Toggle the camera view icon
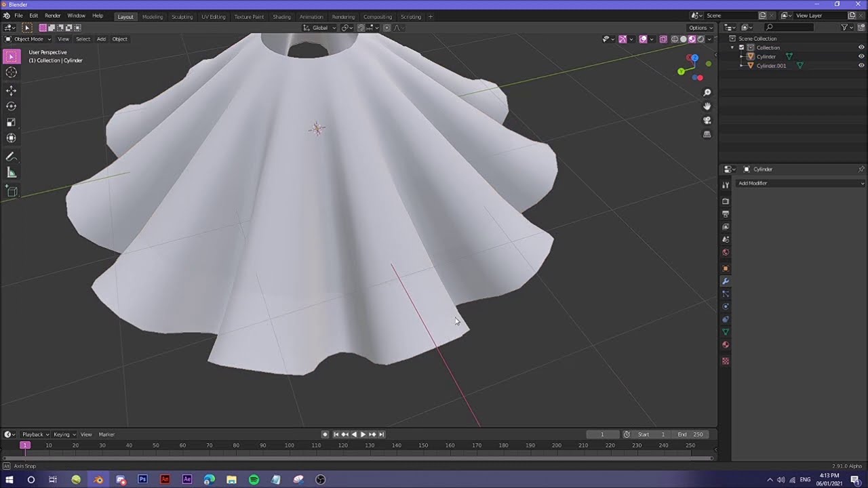This screenshot has width=868, height=488. 707,121
